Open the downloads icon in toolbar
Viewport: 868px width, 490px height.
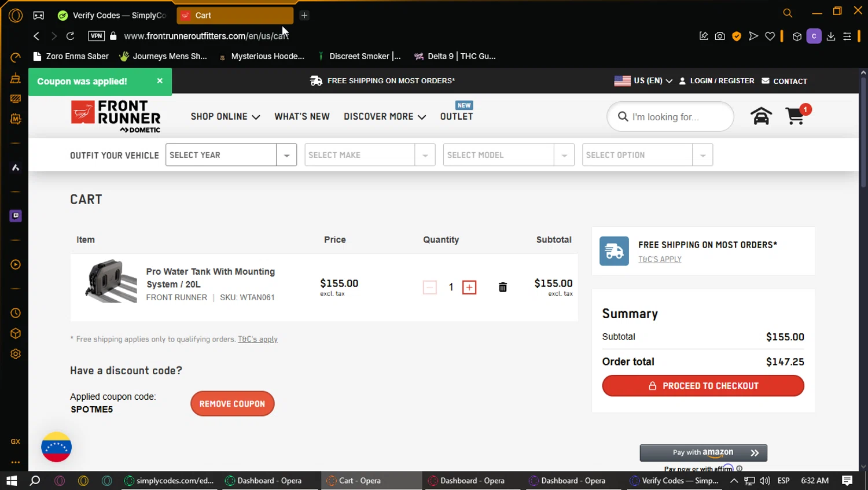pos(831,36)
